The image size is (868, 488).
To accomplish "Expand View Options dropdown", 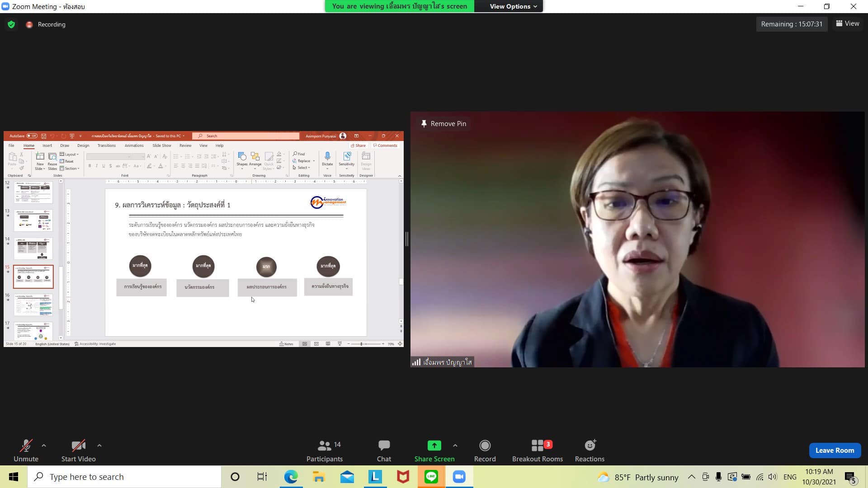I will (513, 6).
